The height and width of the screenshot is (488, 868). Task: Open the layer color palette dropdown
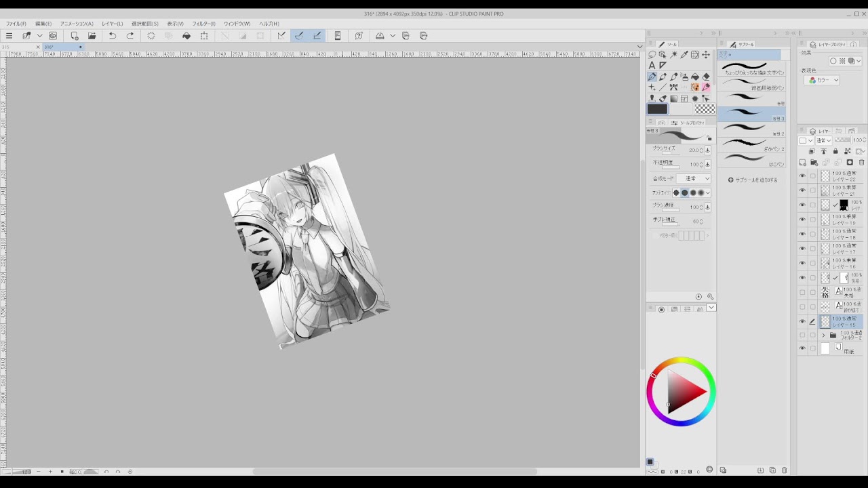(806, 140)
